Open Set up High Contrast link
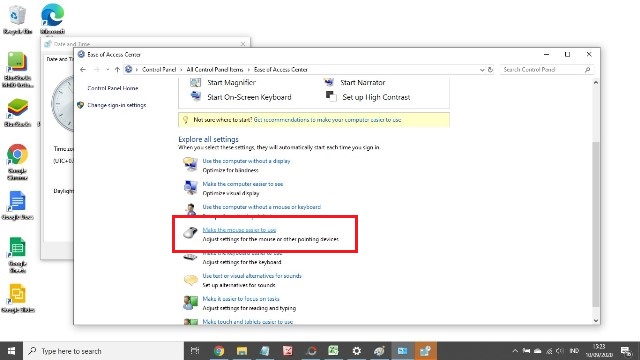This screenshot has width=640, height=360. [x=376, y=97]
